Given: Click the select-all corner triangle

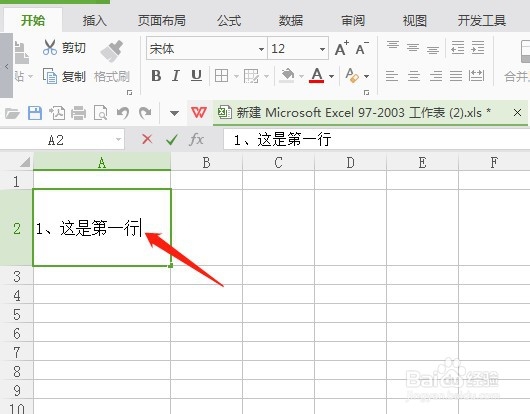Looking at the screenshot, I should pos(25,162).
